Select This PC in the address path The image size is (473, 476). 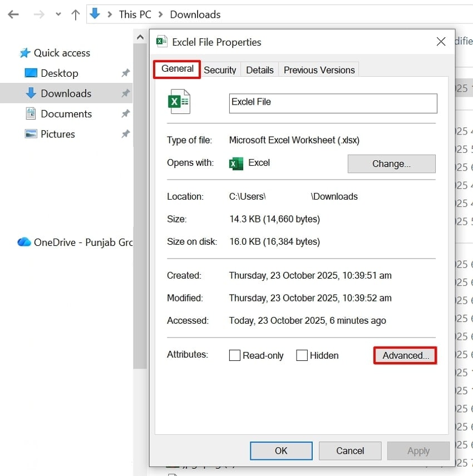135,14
